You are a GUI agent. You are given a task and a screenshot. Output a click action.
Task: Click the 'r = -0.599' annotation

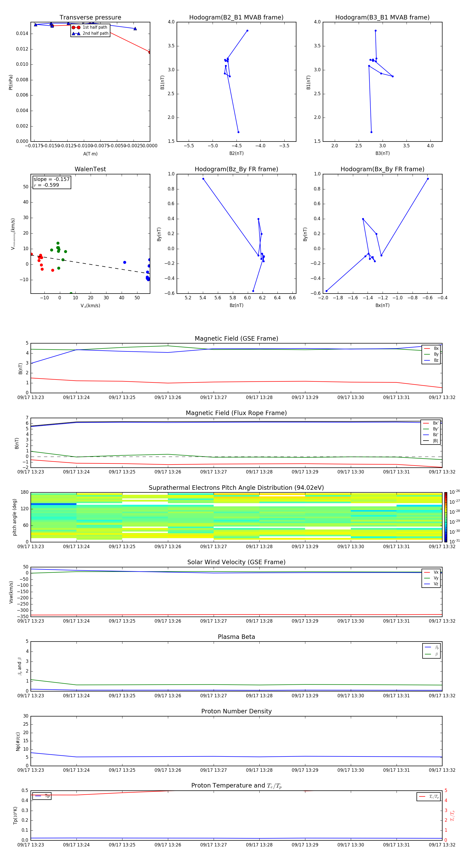(x=47, y=185)
